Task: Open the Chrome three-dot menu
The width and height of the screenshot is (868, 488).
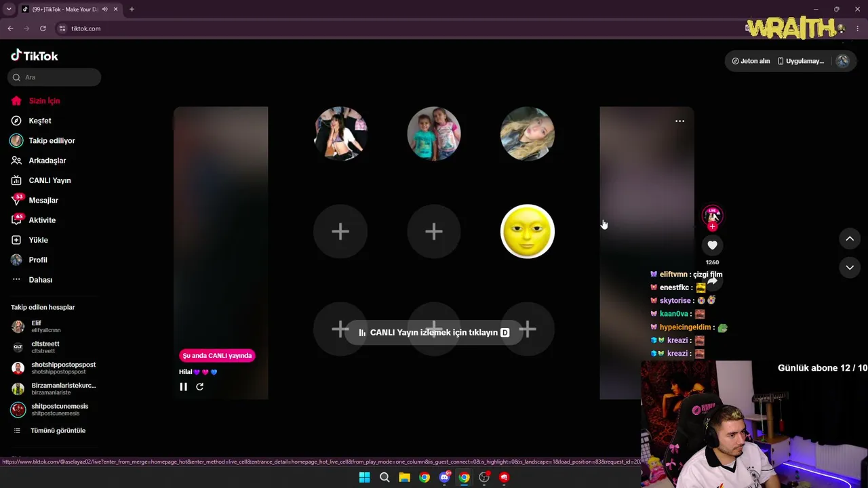Action: point(858,28)
